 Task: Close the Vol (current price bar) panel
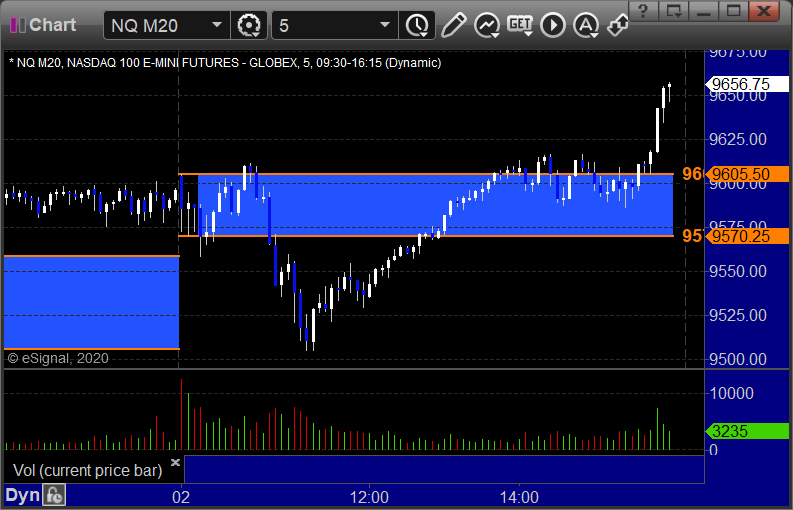[x=175, y=462]
